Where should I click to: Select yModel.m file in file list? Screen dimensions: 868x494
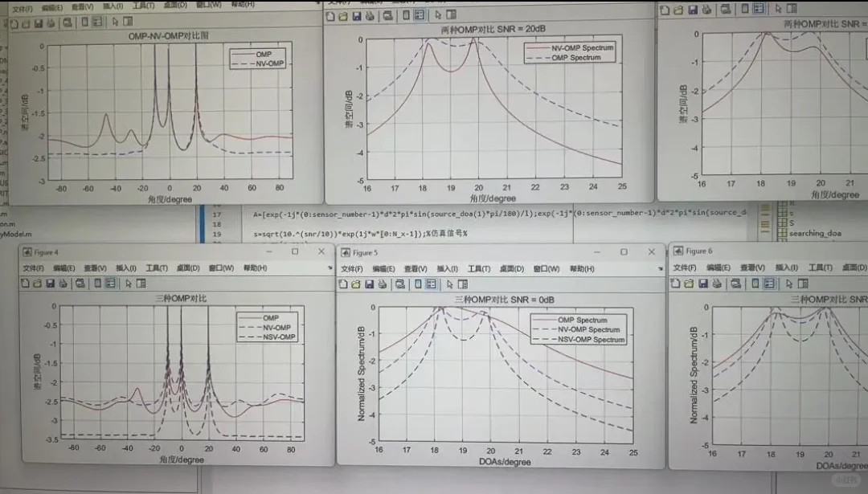coord(16,234)
